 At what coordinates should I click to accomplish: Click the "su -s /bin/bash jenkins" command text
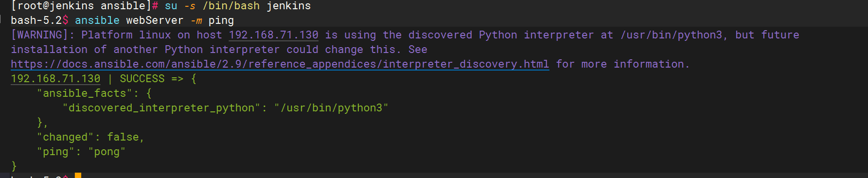(x=238, y=6)
